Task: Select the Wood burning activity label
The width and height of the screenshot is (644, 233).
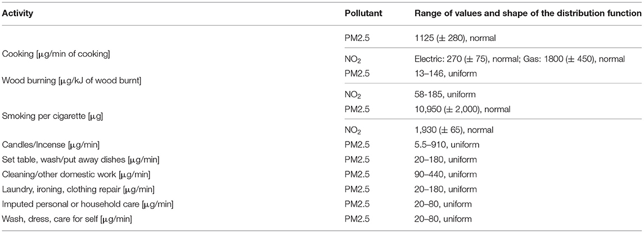Action: click(x=72, y=81)
